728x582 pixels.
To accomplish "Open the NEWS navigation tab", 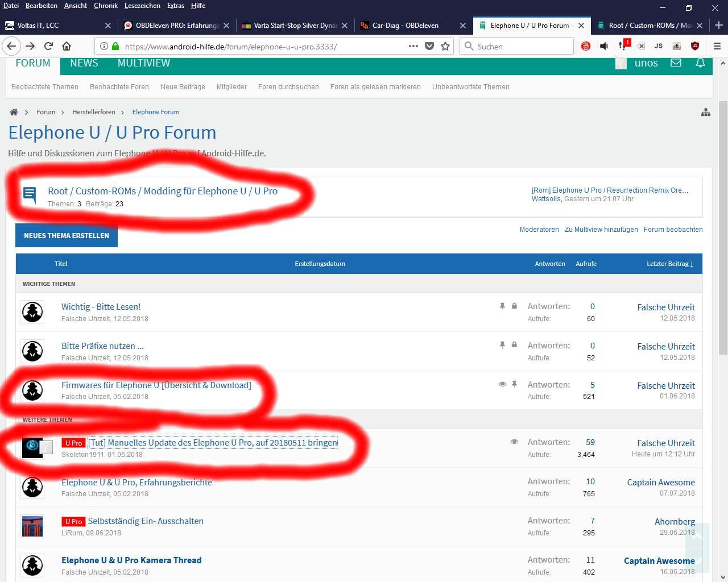I will pos(84,63).
